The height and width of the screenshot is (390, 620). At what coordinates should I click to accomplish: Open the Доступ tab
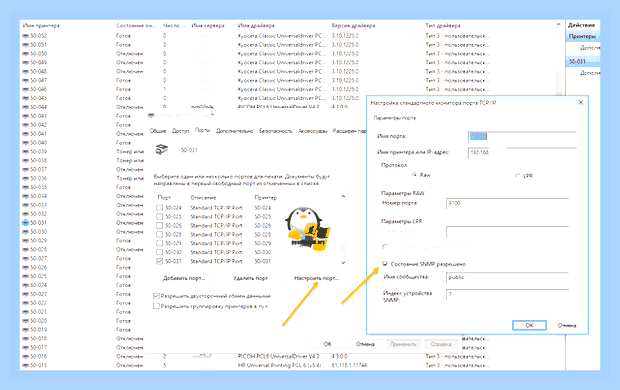(180, 131)
